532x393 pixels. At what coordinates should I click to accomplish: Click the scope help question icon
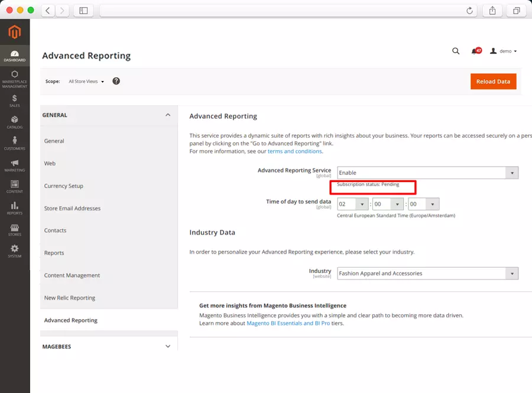click(x=116, y=81)
